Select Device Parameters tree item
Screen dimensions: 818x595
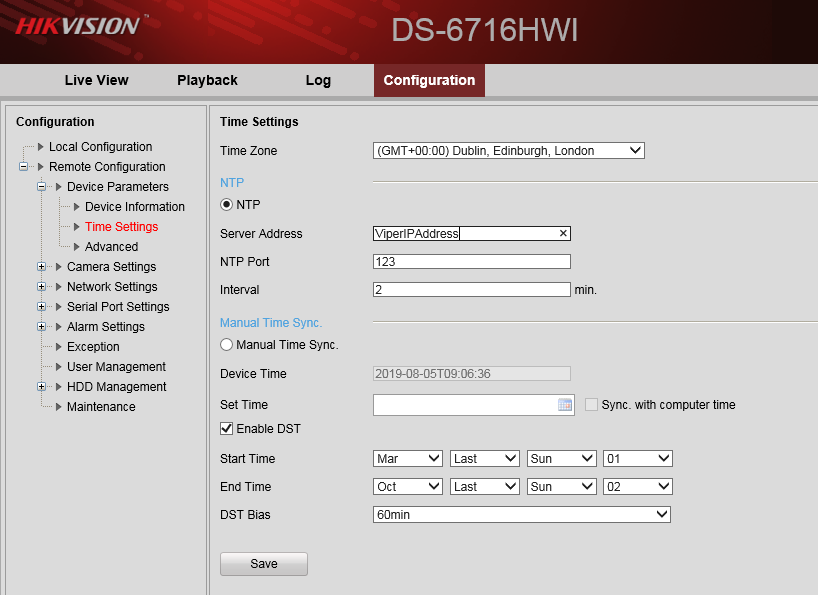(x=118, y=186)
